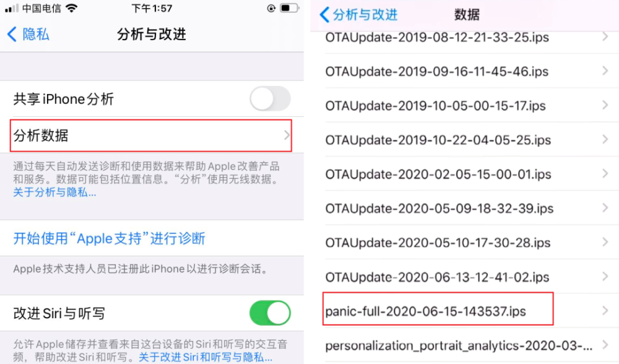The height and width of the screenshot is (364, 619).
Task: Tap the battery indicator in status bar
Action: pyautogui.click(x=289, y=8)
